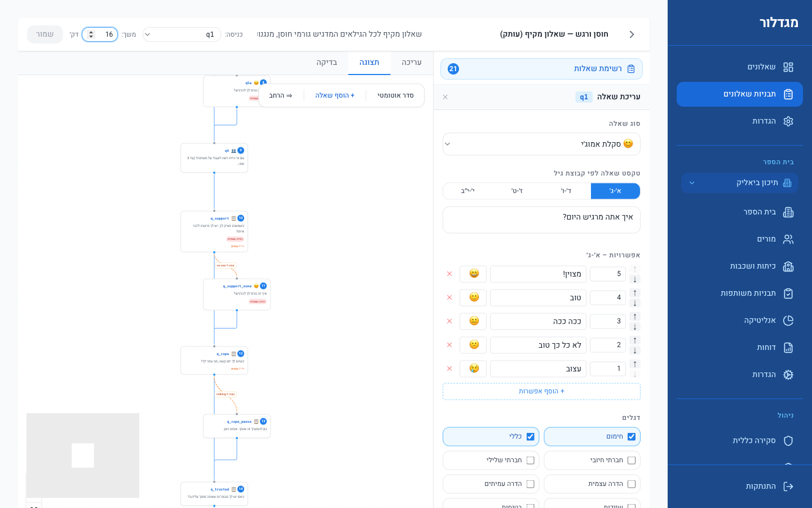
Task: Expand the תיכון ביאליק school selector
Action: (740, 183)
